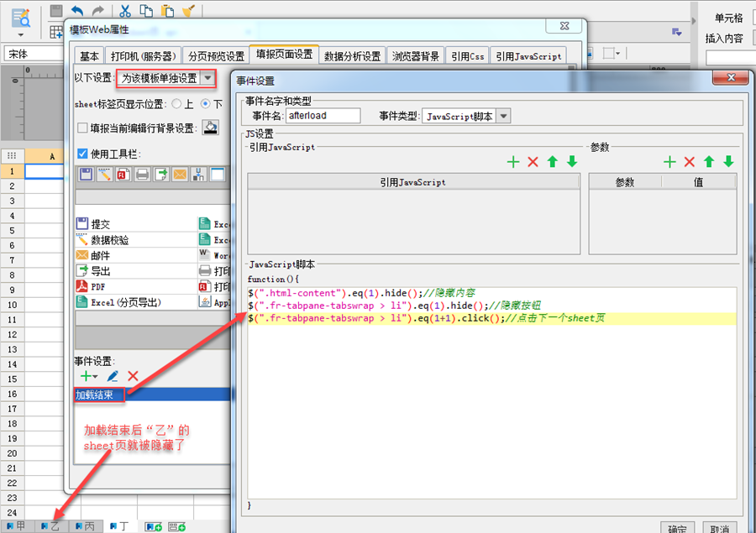Click the green plus above 引用JavaScript list
The width and height of the screenshot is (756, 533).
pos(513,162)
